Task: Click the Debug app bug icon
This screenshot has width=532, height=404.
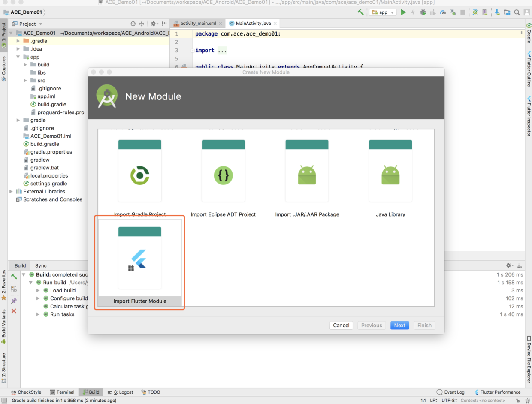Action: click(x=423, y=12)
